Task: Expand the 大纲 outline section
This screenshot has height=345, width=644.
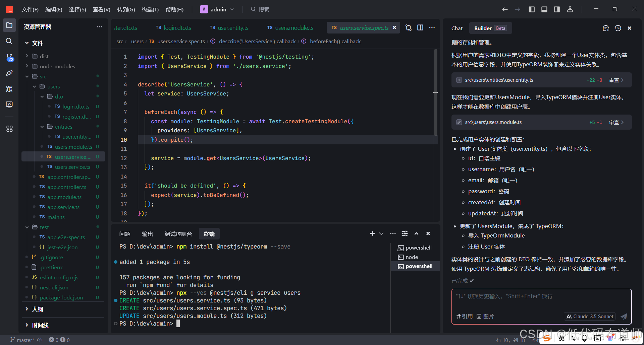Action: (x=37, y=309)
